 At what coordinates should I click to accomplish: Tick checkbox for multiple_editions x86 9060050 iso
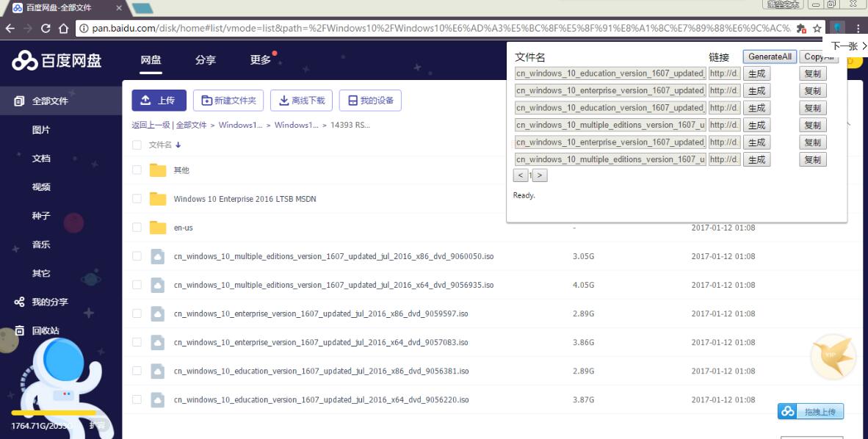pos(137,256)
